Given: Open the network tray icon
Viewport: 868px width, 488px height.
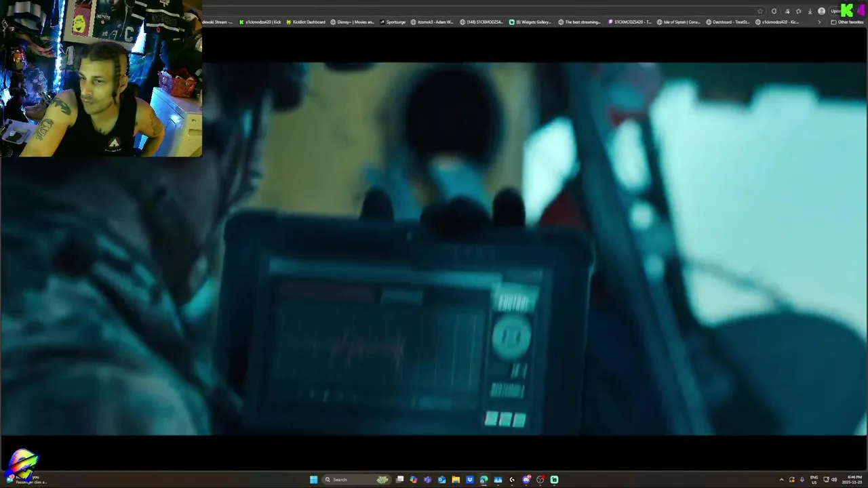Looking at the screenshot, I should pos(826,479).
